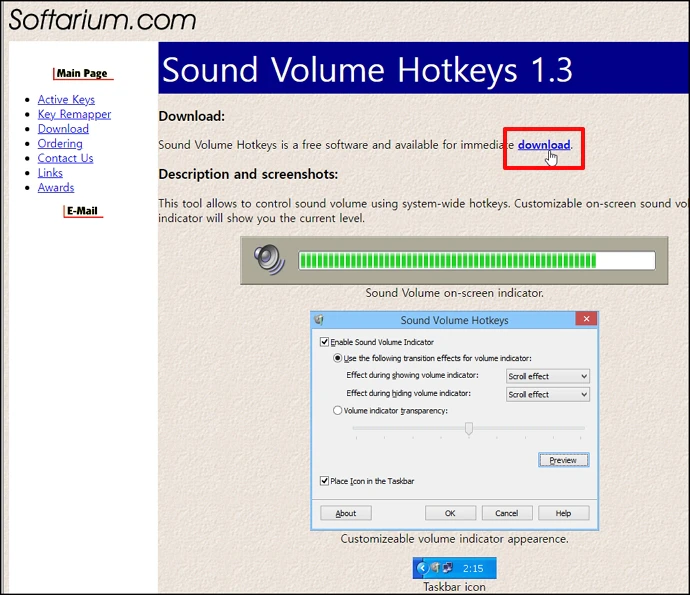
Task: Click the 2:15 clock in taskbar image
Action: click(x=473, y=569)
